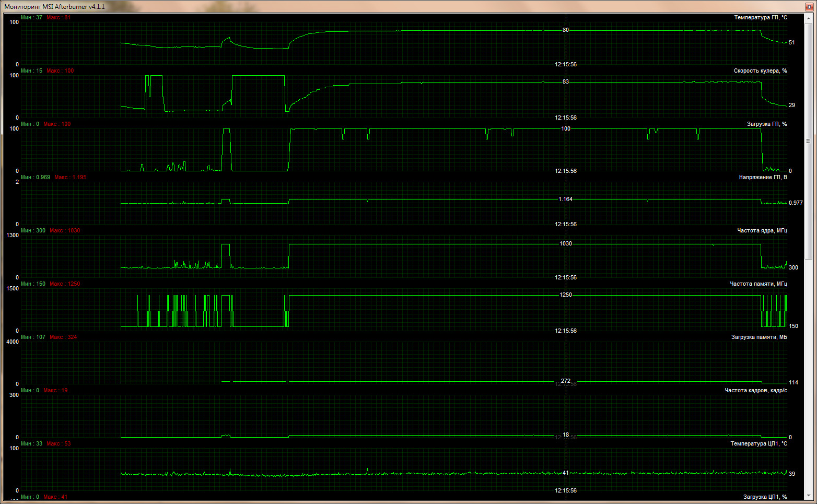This screenshot has width=817, height=504.
Task: Click the cursor reading '41' on CPU temperature graph
Action: click(566, 473)
